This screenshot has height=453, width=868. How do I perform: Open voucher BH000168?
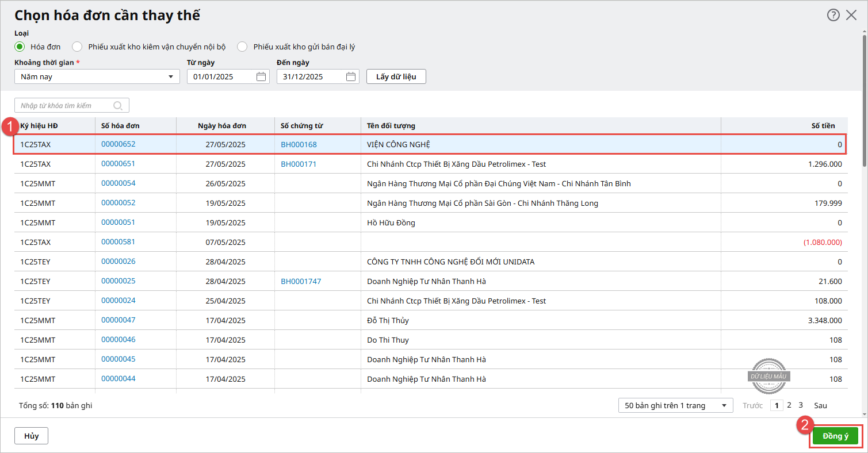coord(299,144)
